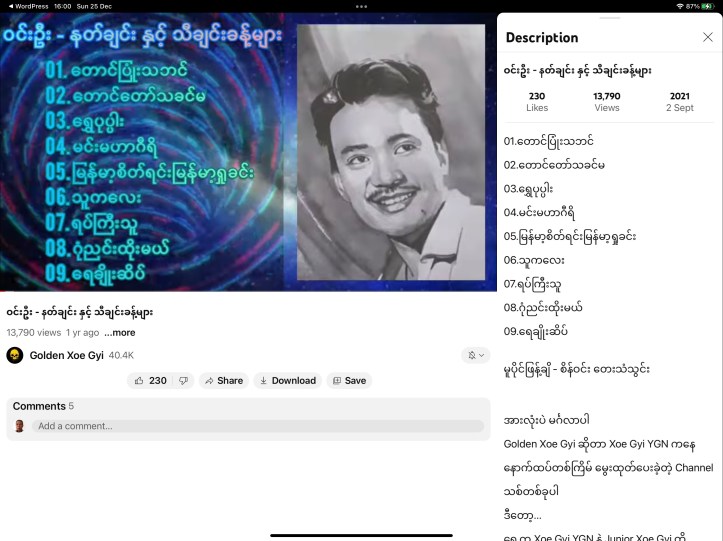Open the Golden Xoe Gyi channel name

point(66,355)
